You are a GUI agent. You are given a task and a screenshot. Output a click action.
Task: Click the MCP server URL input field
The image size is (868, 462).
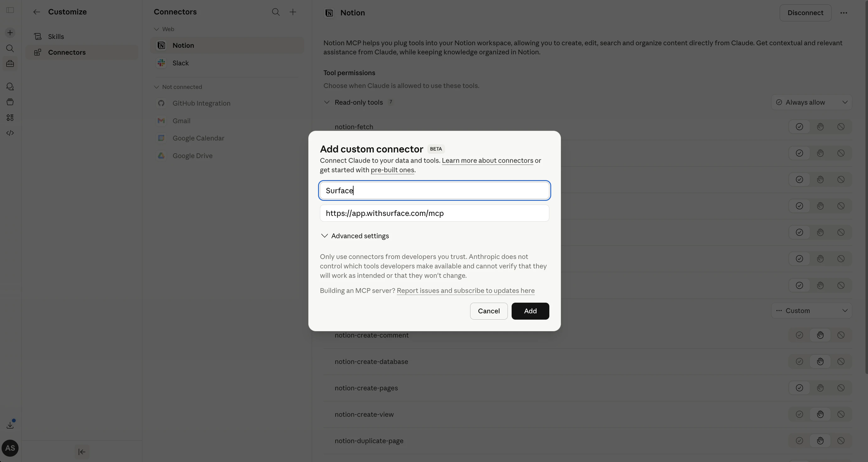pyautogui.click(x=434, y=213)
